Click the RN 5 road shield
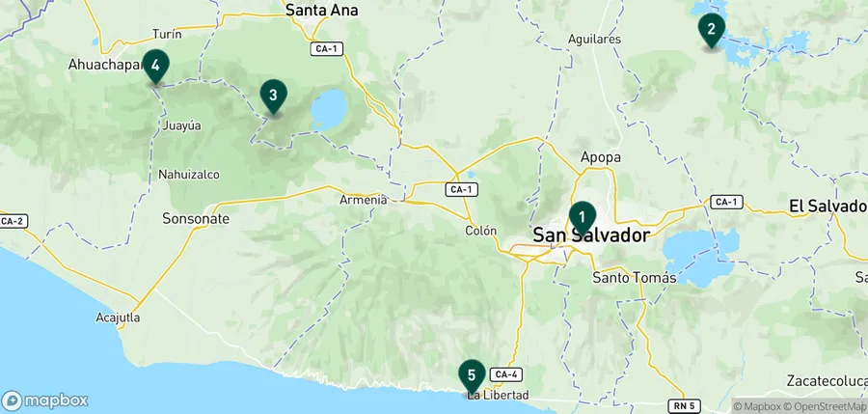This screenshot has height=414, width=868. [x=684, y=406]
